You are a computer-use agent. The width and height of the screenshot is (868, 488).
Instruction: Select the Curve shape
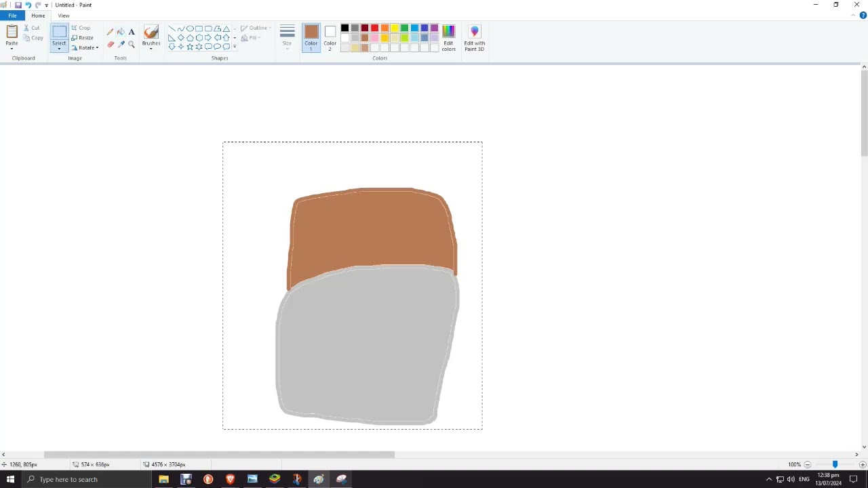click(180, 28)
